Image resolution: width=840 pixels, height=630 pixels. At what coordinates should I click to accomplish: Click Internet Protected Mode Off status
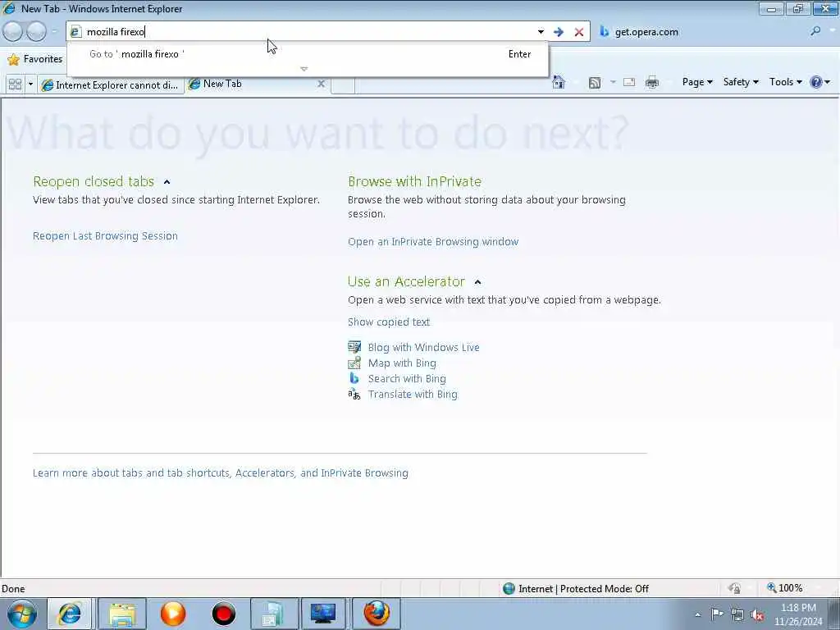(x=576, y=589)
